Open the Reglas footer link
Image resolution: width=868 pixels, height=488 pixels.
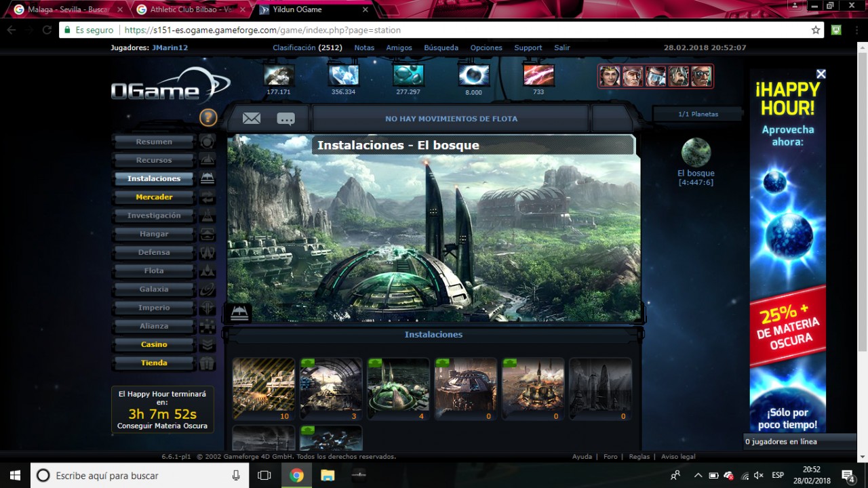point(639,457)
